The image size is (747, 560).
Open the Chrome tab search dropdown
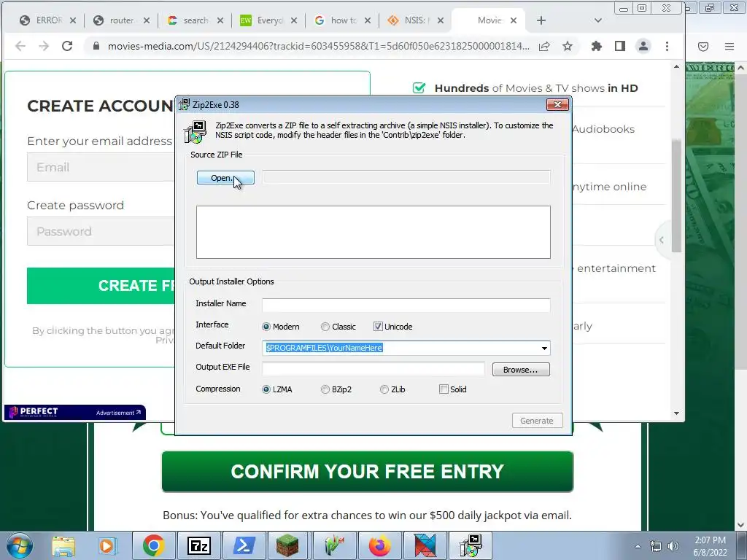[x=598, y=20]
